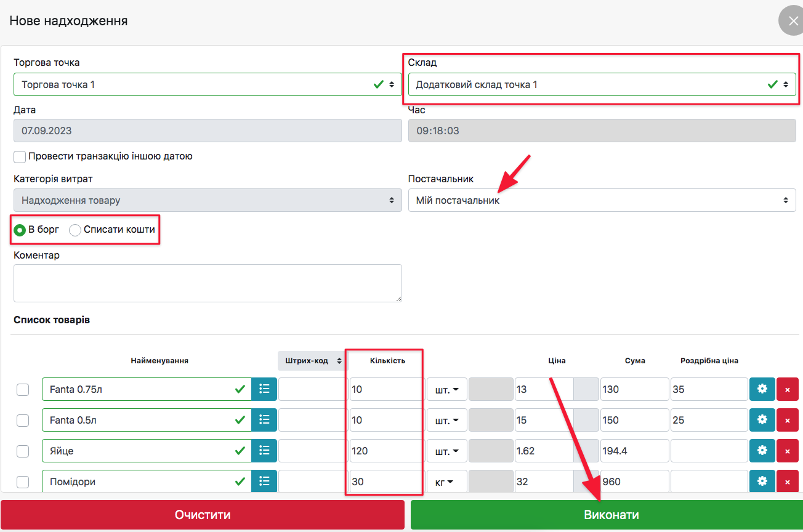Open the Штрих-код column selector
This screenshot has width=803, height=532.
(311, 361)
